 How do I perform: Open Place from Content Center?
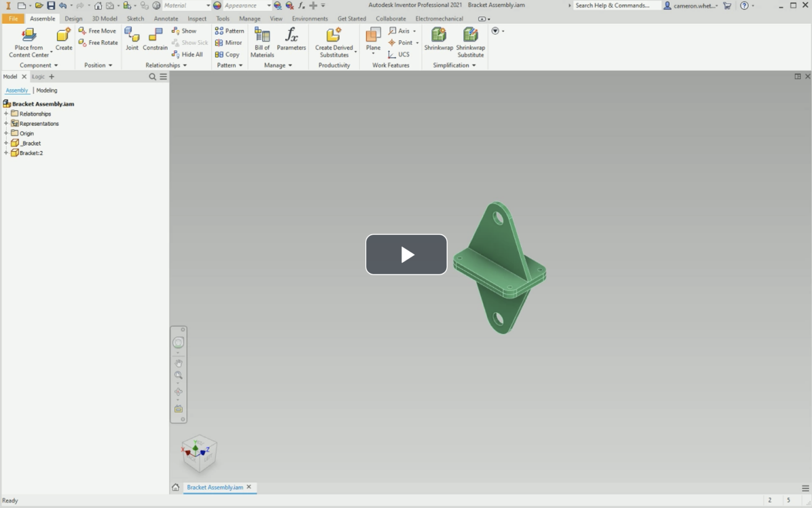coord(27,40)
